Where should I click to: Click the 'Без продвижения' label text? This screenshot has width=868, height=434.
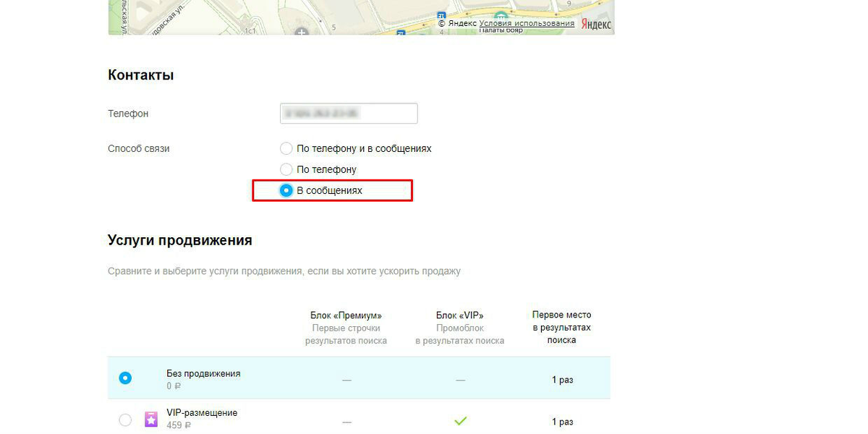(203, 374)
